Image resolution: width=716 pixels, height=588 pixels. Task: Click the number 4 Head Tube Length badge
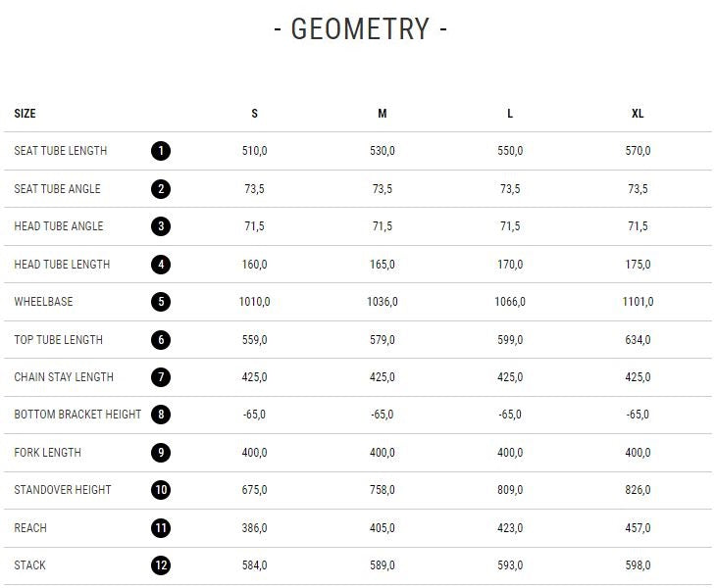[x=162, y=265]
